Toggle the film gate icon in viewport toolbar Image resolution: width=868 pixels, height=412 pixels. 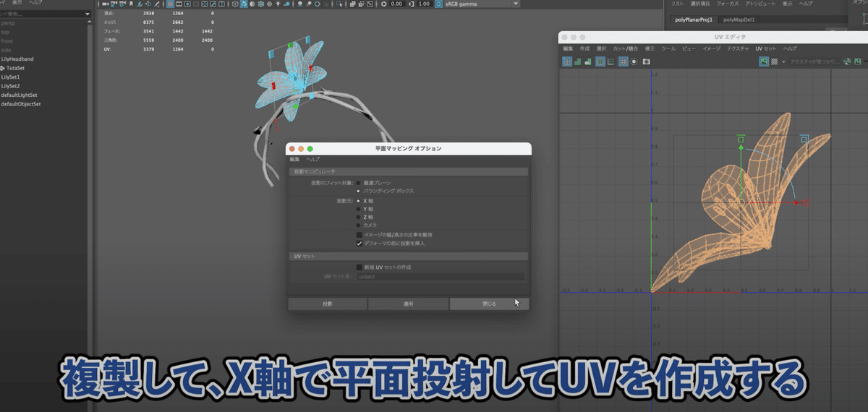point(179,4)
